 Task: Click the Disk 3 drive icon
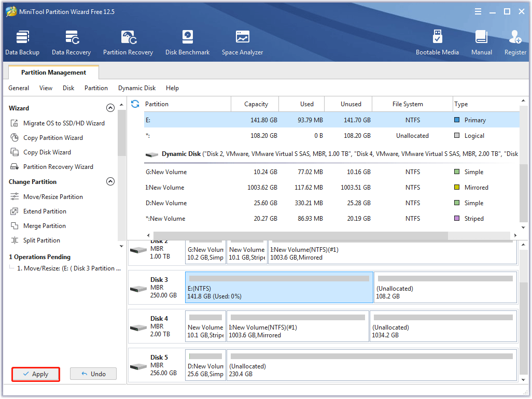point(138,289)
